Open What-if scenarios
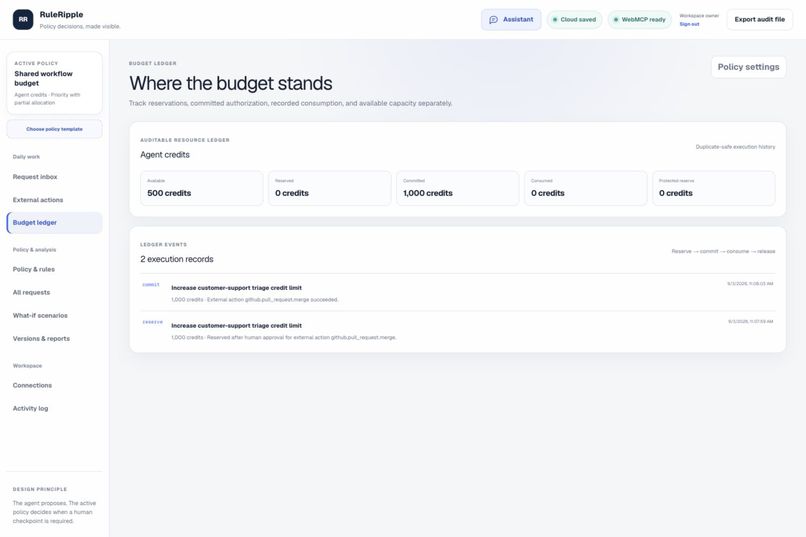The image size is (806, 537). pos(54,316)
